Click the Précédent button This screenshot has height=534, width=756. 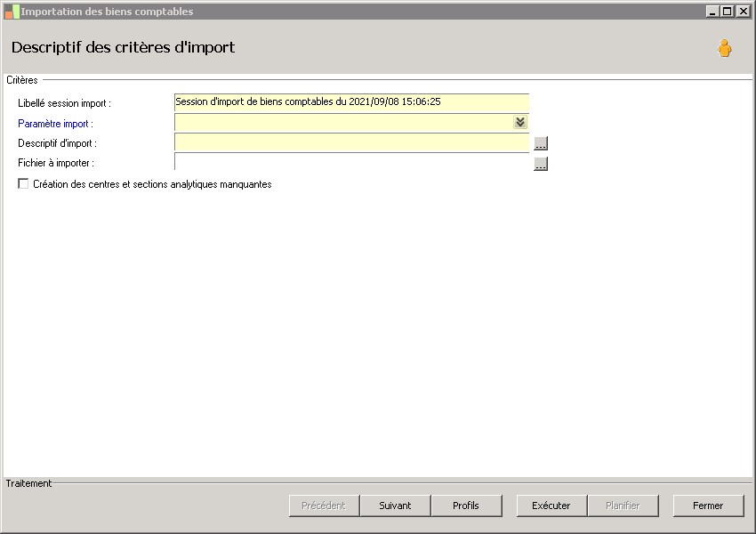tap(324, 506)
